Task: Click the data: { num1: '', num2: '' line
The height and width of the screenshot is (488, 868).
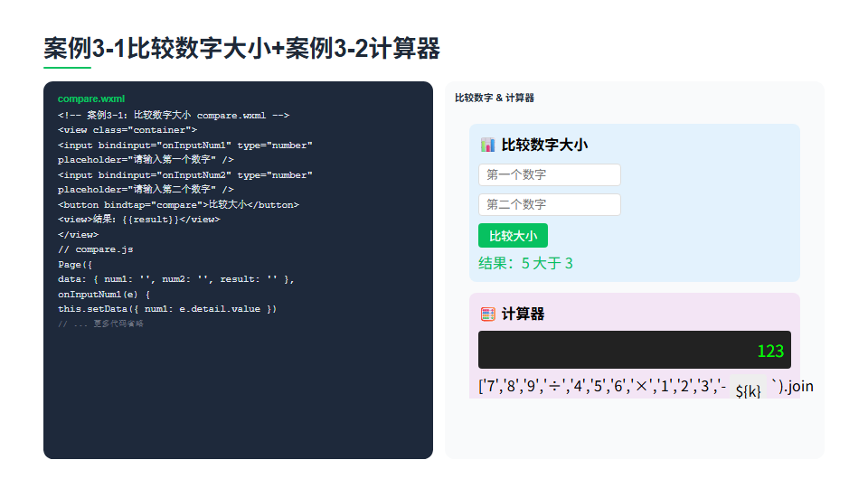Action: tap(176, 279)
